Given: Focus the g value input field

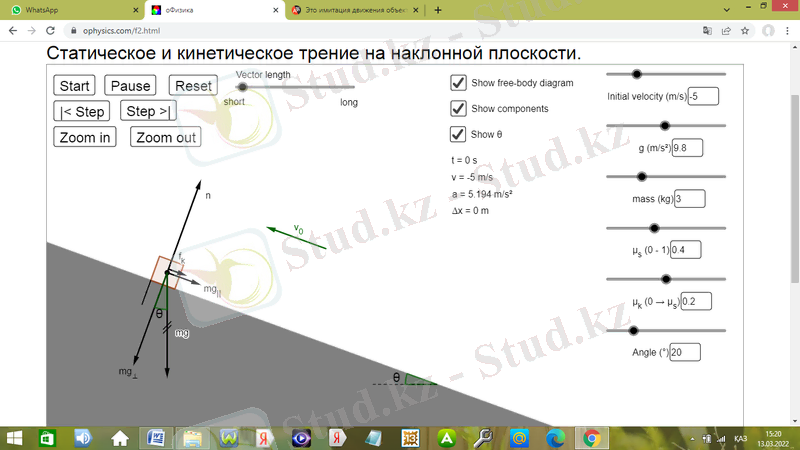Looking at the screenshot, I should point(687,148).
